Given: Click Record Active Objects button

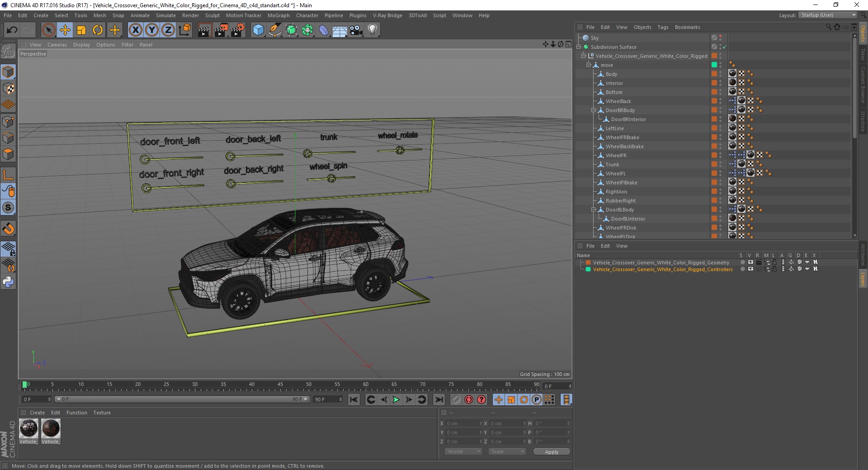Looking at the screenshot, I should point(456,399).
